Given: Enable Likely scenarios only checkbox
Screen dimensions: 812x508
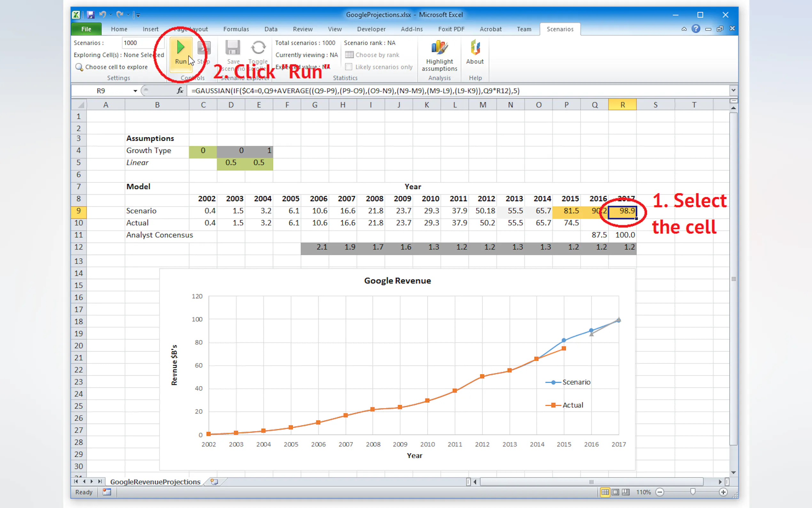Looking at the screenshot, I should pos(349,67).
